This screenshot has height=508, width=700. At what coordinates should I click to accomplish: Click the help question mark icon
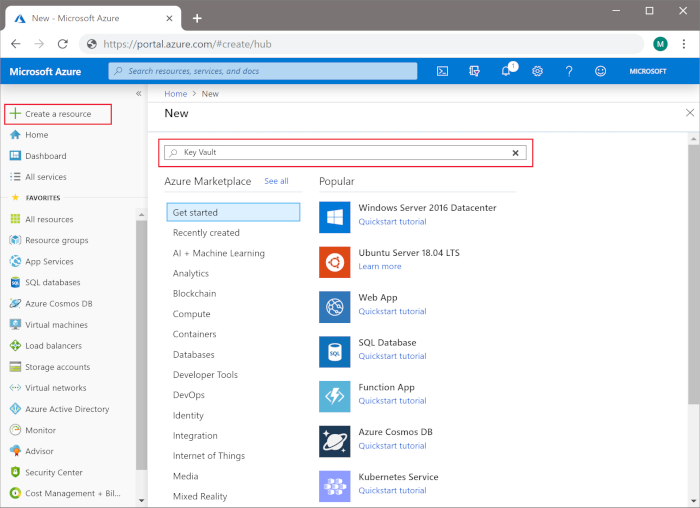click(x=568, y=71)
